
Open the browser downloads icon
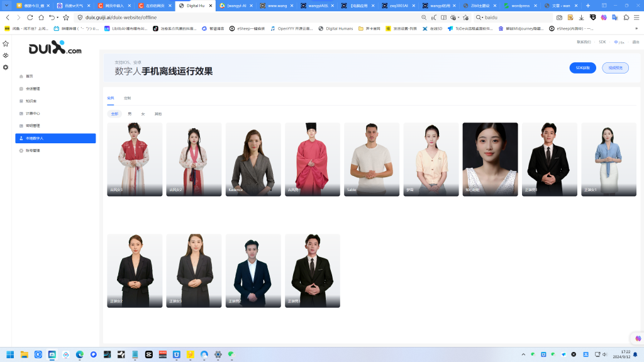[581, 18]
